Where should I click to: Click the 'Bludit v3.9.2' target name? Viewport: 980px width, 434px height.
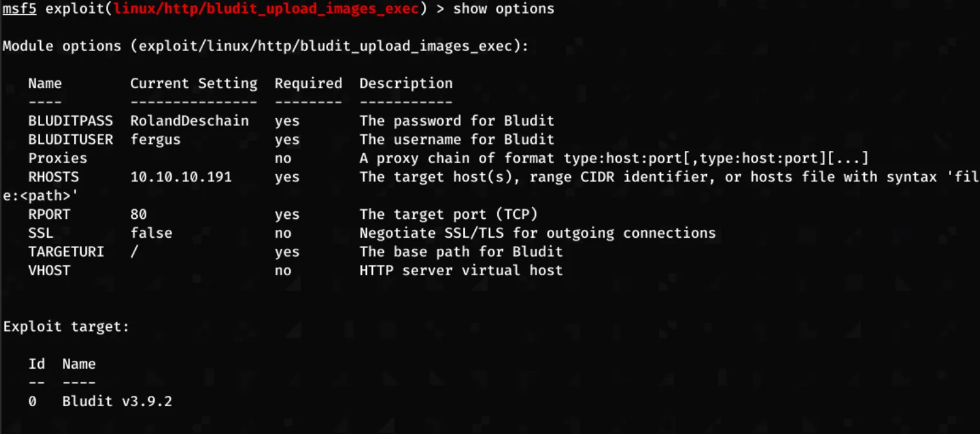click(x=117, y=402)
